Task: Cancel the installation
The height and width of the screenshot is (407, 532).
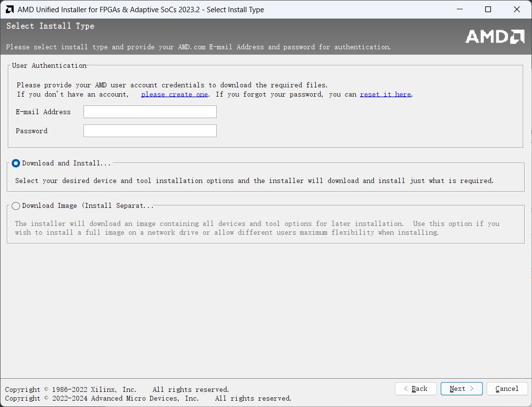Action: click(507, 388)
